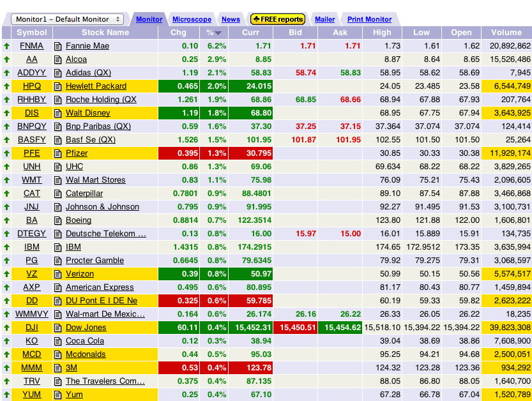
Task: Open the note icon next to Fannie Mae
Action: pyautogui.click(x=56, y=46)
